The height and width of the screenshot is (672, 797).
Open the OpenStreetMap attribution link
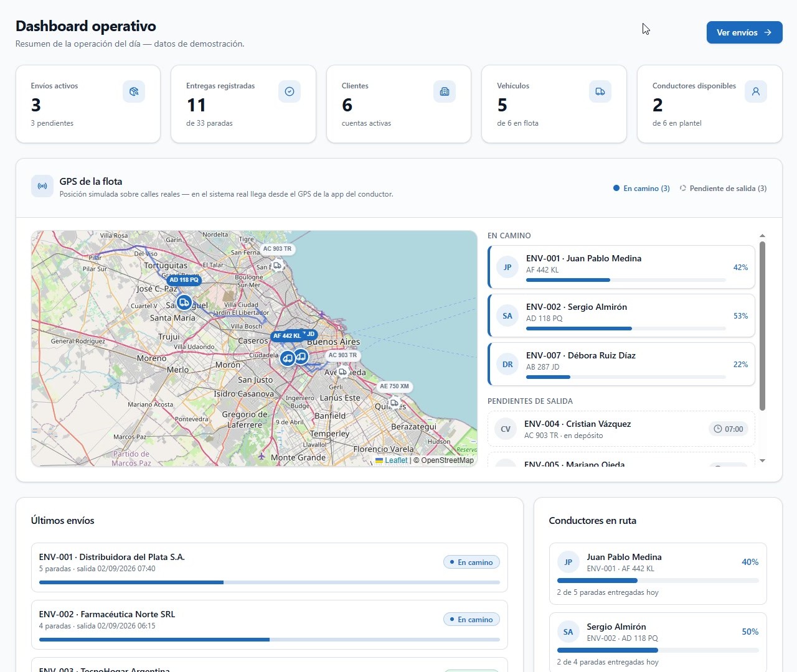(x=447, y=460)
